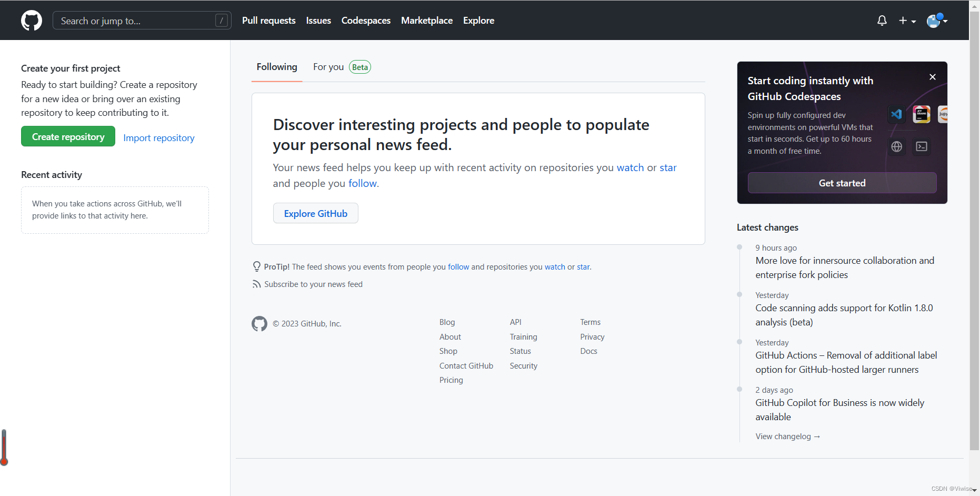Open the Privacy footer link
Viewport: 980px width, 496px height.
[x=593, y=337]
